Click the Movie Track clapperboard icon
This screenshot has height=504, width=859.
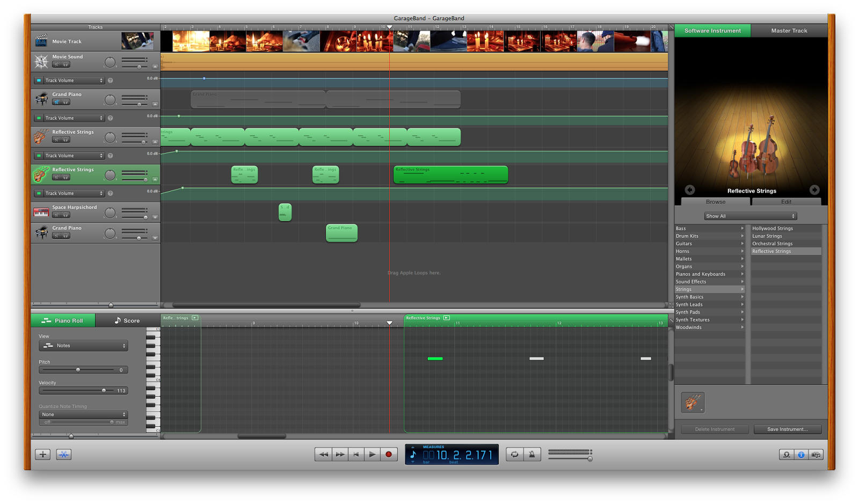tap(41, 41)
